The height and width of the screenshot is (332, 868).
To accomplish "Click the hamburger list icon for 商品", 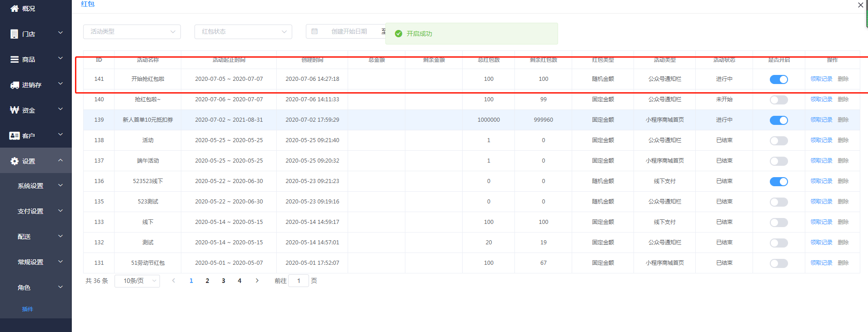I will point(15,59).
